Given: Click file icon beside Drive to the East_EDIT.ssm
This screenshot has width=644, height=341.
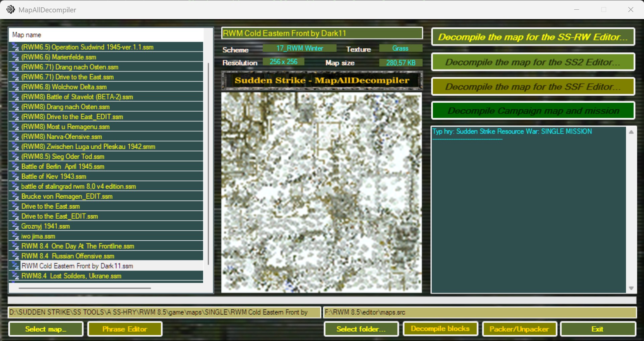Looking at the screenshot, I should pyautogui.click(x=15, y=216).
